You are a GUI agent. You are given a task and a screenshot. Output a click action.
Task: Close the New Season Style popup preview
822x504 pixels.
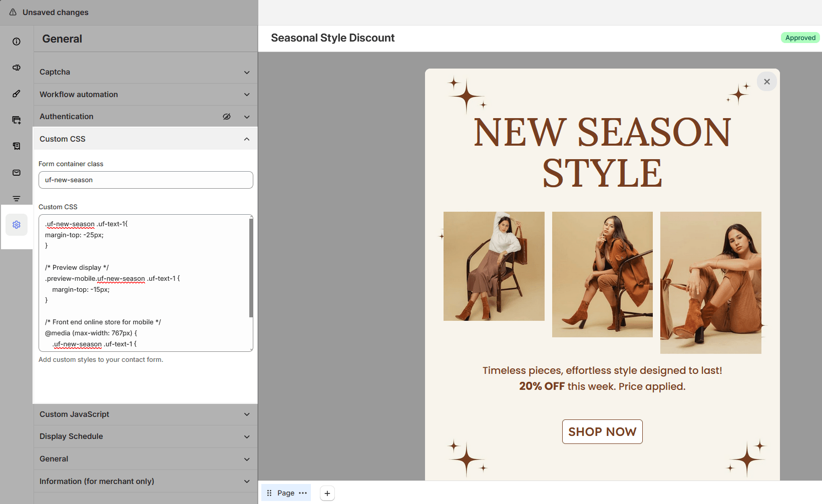pyautogui.click(x=767, y=82)
